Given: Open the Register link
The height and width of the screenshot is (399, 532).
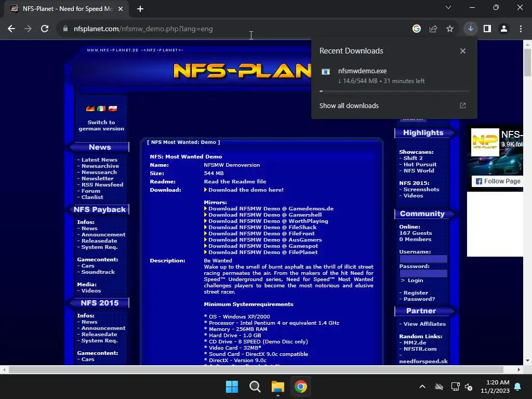Looking at the screenshot, I should pos(416,293).
